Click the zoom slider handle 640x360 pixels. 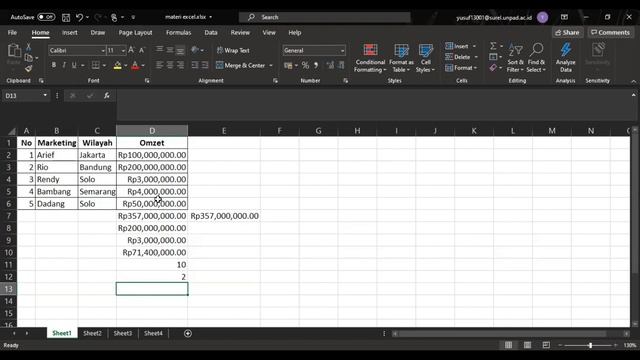tap(590, 345)
